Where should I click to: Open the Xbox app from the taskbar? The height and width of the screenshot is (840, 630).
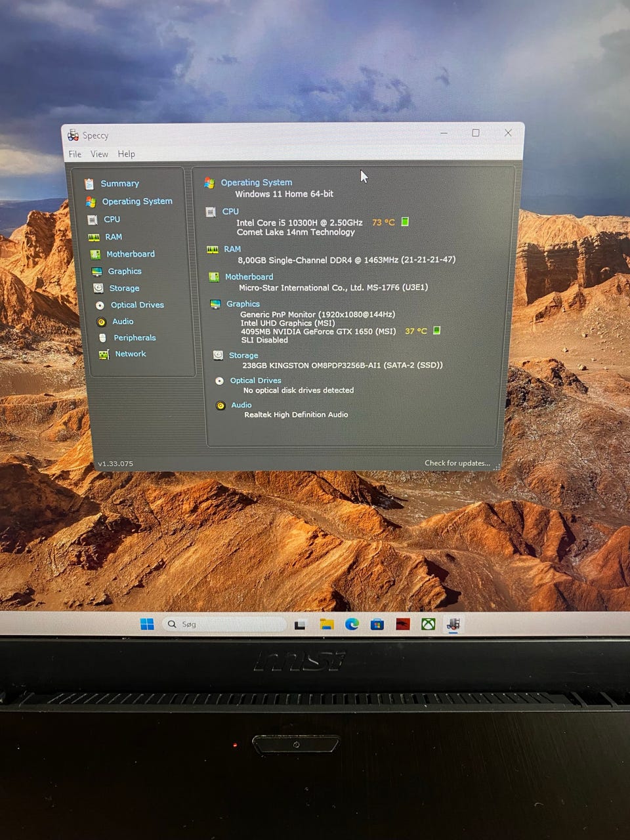tap(428, 624)
